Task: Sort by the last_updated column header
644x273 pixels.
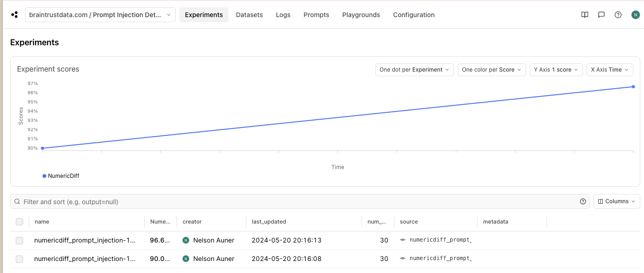Action: [x=269, y=222]
